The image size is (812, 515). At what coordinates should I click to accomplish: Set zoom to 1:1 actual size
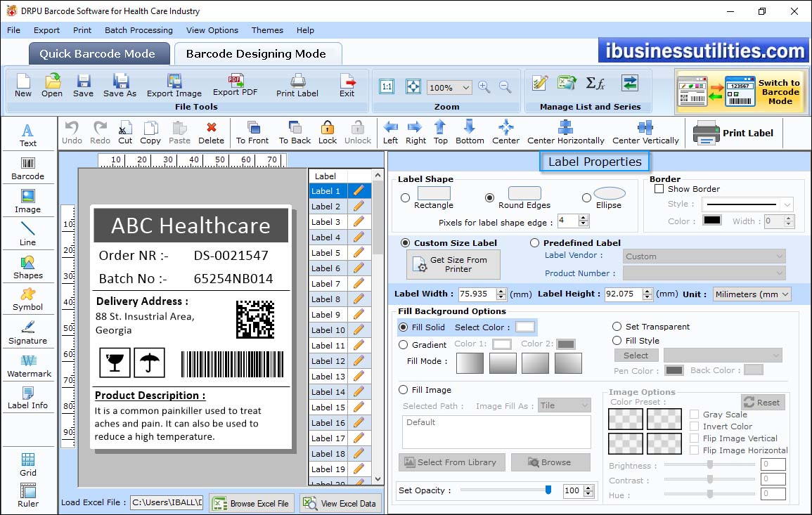tap(387, 87)
